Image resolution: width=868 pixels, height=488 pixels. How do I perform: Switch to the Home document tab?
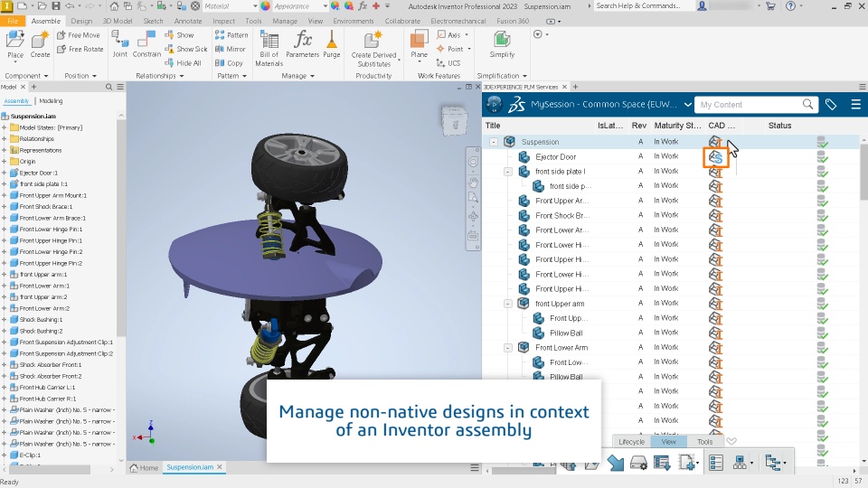[144, 467]
